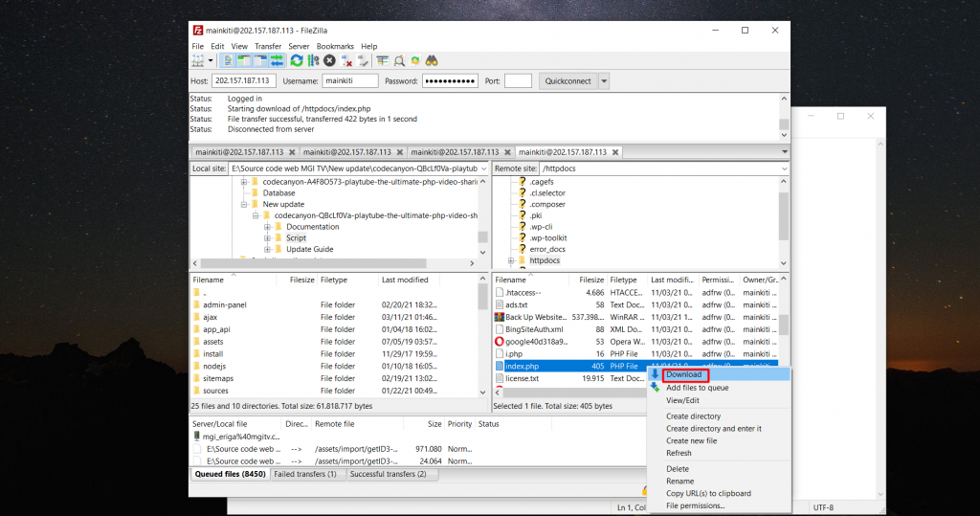Expand the remote httpdocs folder node
Screen dimensions: 980x516
click(511, 260)
